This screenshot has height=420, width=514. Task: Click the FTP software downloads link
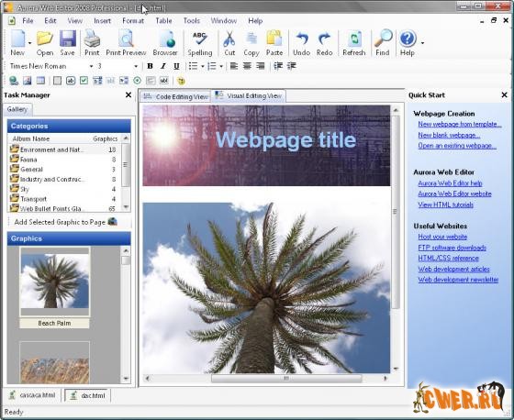pyautogui.click(x=452, y=248)
